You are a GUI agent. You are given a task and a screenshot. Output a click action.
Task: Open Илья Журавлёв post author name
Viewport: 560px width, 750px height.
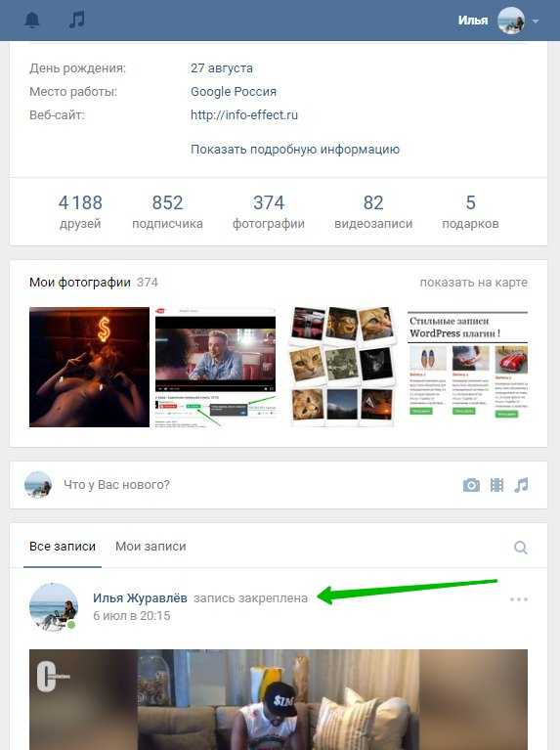click(x=140, y=597)
